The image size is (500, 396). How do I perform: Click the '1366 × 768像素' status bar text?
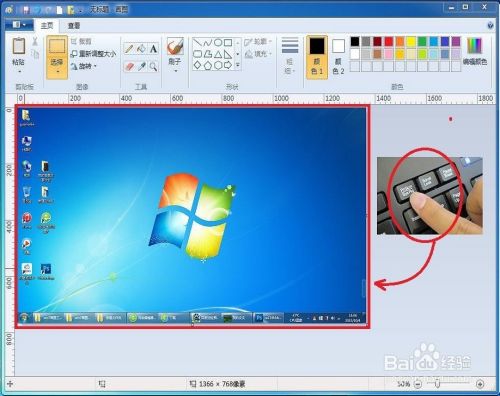click(222, 384)
